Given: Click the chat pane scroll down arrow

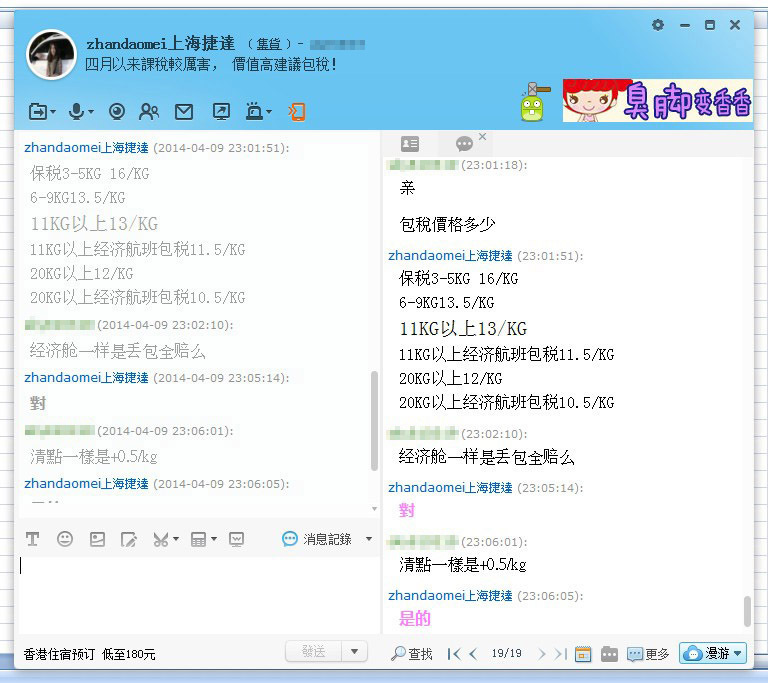Looking at the screenshot, I should click(x=374, y=509).
